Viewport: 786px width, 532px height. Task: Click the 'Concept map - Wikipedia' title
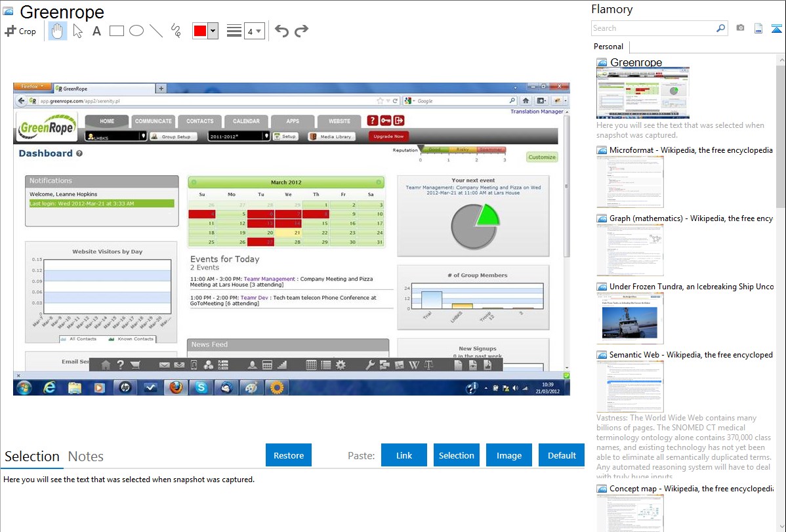coord(692,488)
